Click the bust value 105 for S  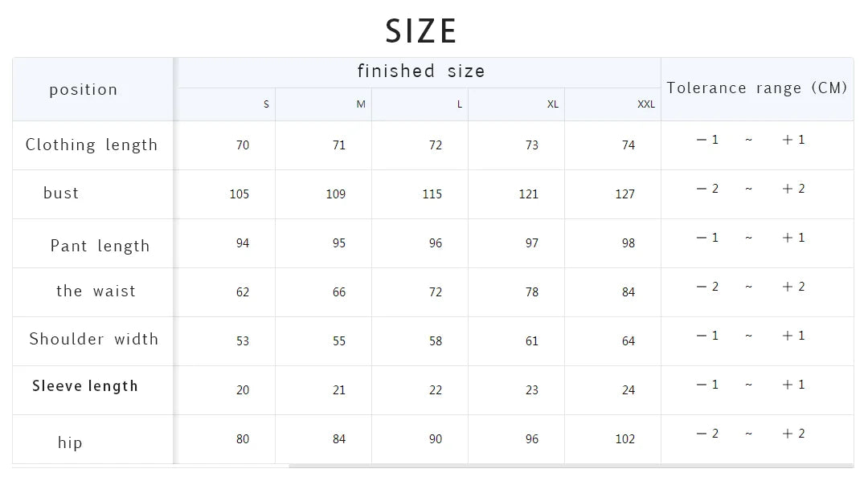coord(240,194)
